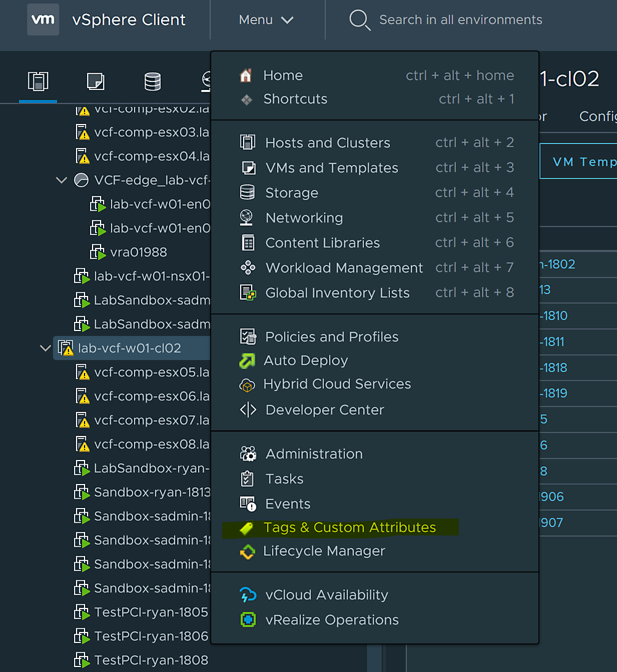Click the Global Inventory Lists icon
617x672 pixels.
click(x=248, y=293)
